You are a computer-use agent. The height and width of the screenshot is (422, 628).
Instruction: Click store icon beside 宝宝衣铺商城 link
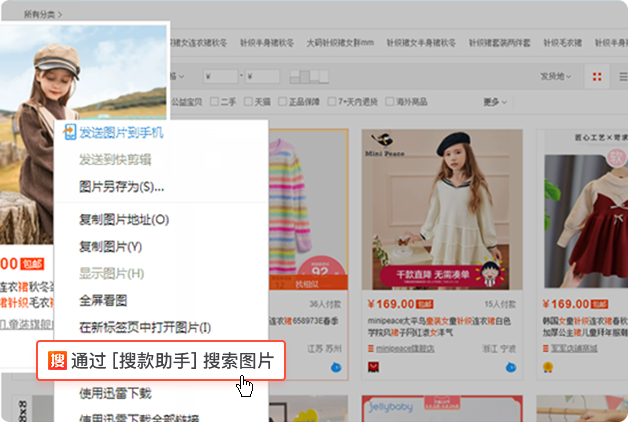545,349
